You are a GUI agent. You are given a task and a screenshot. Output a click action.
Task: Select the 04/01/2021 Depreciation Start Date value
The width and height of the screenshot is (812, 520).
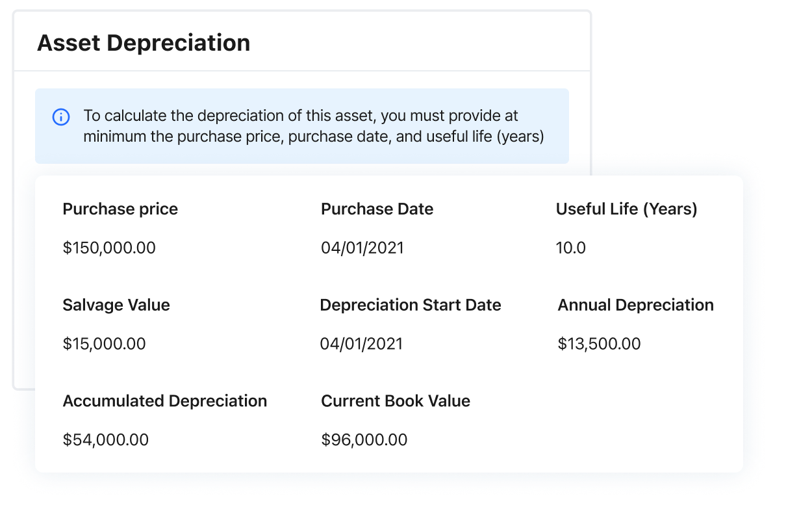361,344
